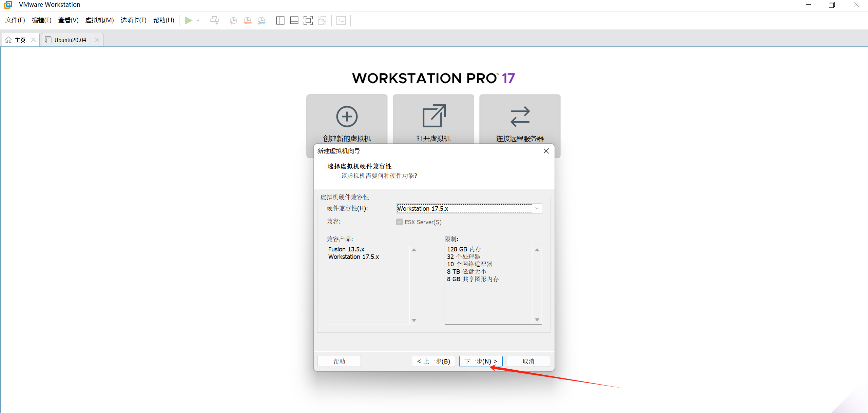Open the 帮助(H) menu
This screenshot has width=868, height=413.
click(x=163, y=20)
